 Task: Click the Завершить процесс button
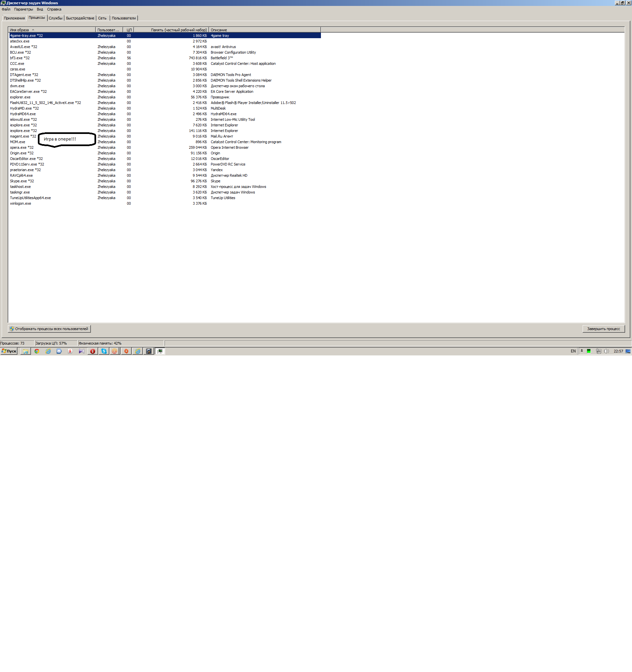(x=604, y=329)
